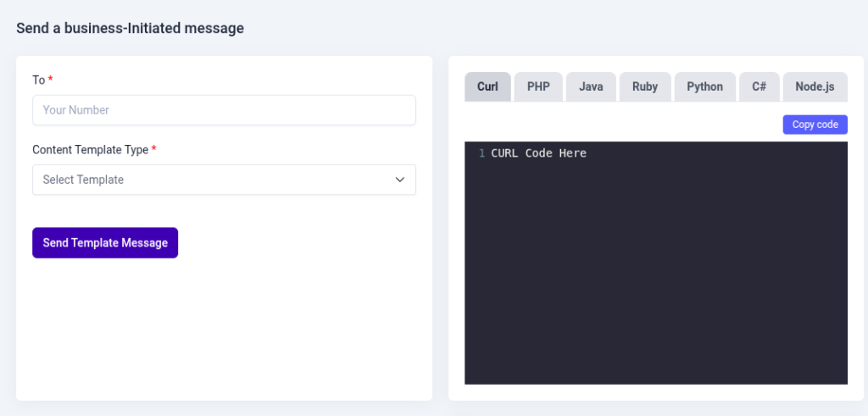Click the 'Send a business-Initiated message' heading
868x416 pixels.
click(130, 28)
